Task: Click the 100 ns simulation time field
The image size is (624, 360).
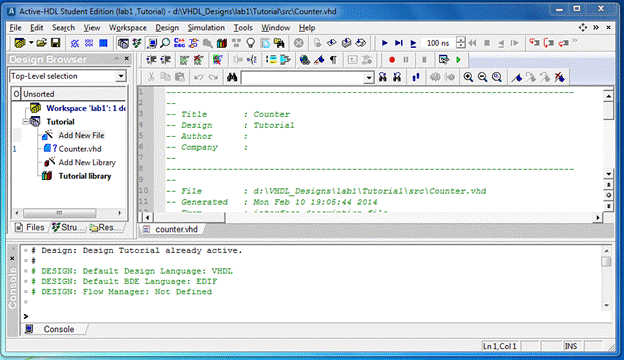Action: coord(438,43)
